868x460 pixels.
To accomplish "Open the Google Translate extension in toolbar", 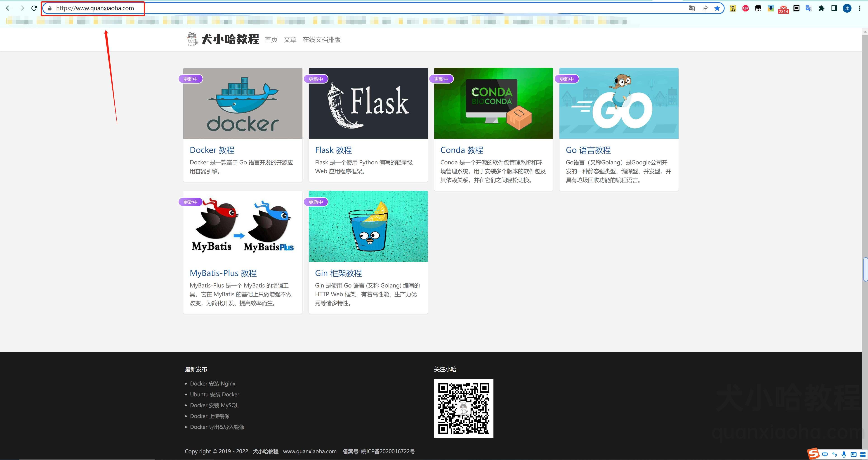I will [x=809, y=8].
